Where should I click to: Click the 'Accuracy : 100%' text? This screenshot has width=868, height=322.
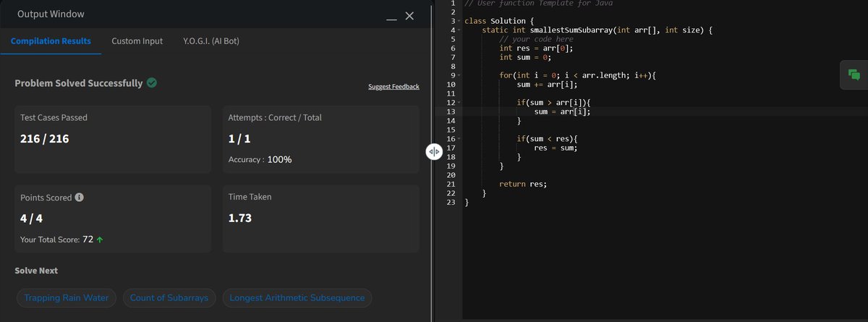pos(260,159)
